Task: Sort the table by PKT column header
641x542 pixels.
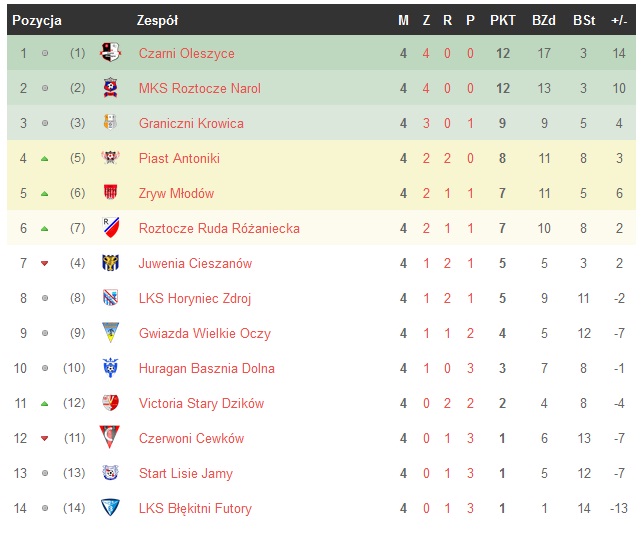Action: pos(502,20)
